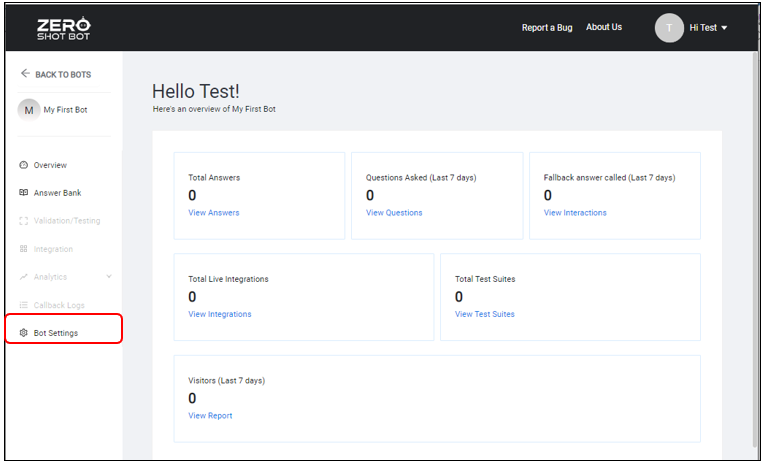Screen dimensions: 764x464
Task: Open About Us in the header
Action: (x=604, y=27)
